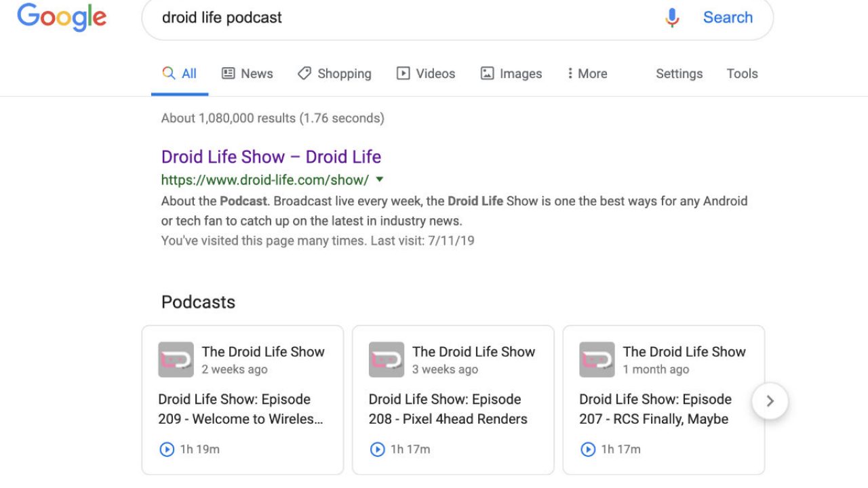Switch to the Videos tab

click(x=426, y=74)
